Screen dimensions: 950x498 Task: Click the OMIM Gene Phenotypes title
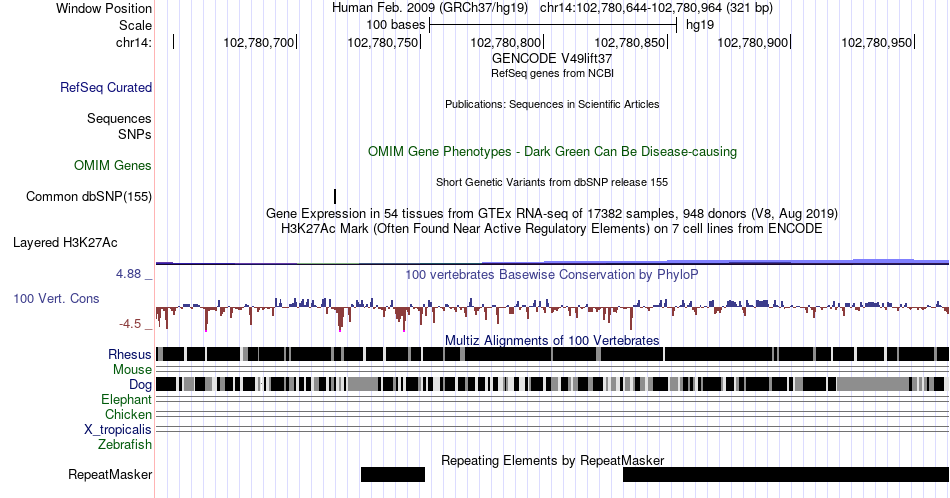[552, 151]
